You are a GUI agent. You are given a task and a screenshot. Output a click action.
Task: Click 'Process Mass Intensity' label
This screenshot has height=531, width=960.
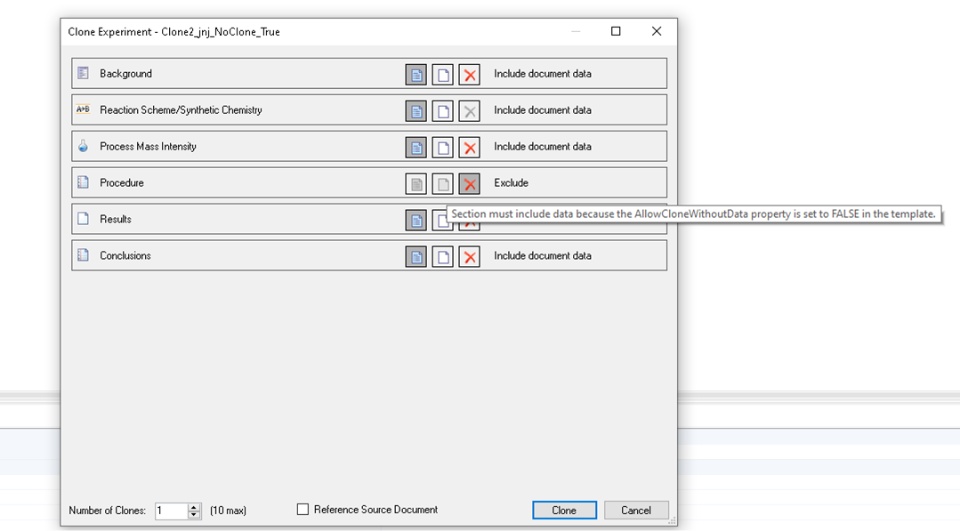point(148,146)
